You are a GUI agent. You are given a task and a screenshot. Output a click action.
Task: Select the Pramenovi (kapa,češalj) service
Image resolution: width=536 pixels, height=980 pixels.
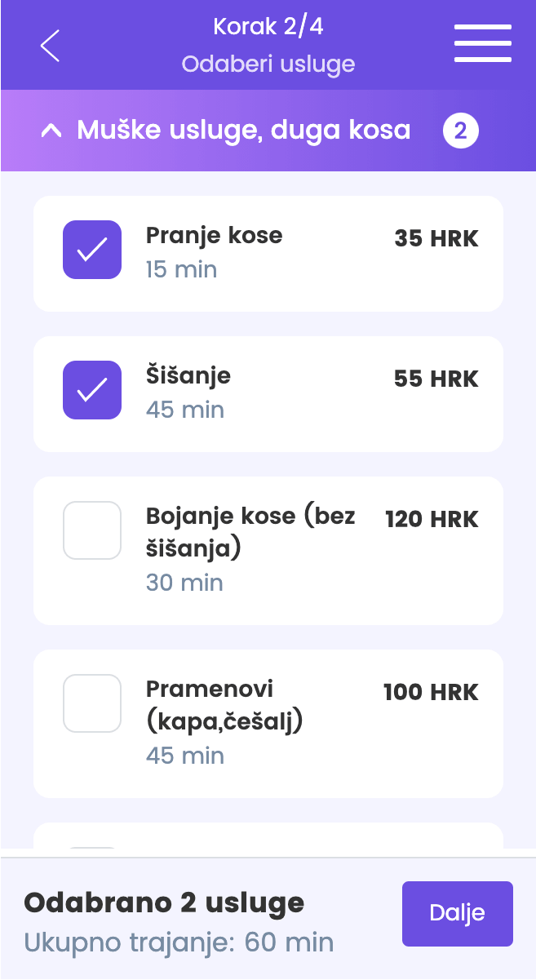click(x=92, y=703)
